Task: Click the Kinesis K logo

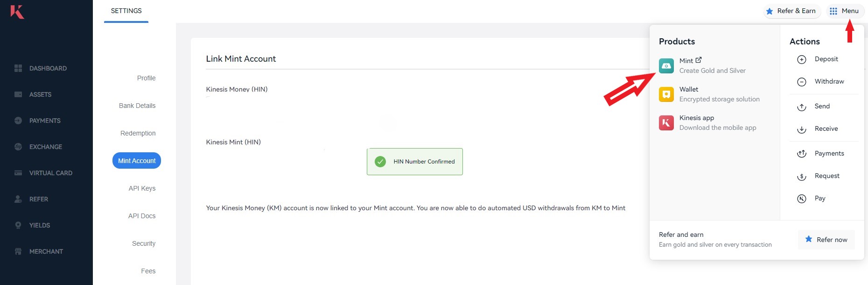Action: [17, 12]
